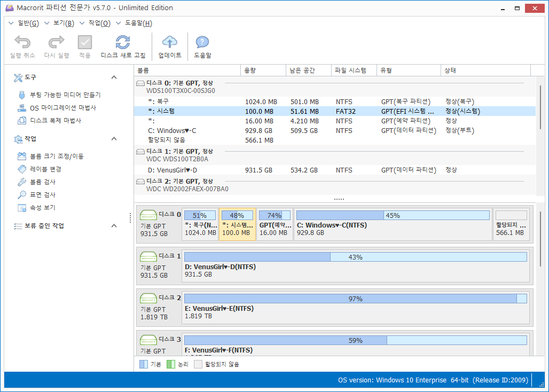Sort by 파일 시스템 column header

pos(350,70)
